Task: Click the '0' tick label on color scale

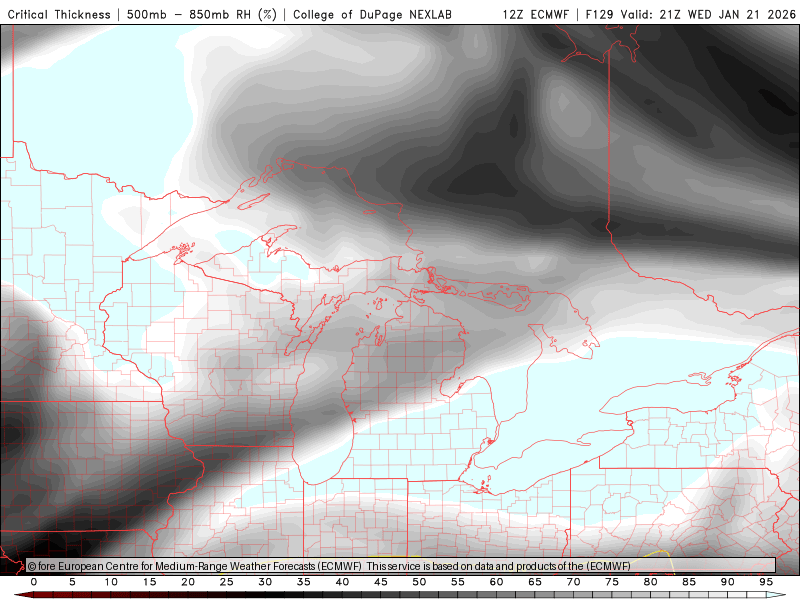Action: click(x=34, y=582)
